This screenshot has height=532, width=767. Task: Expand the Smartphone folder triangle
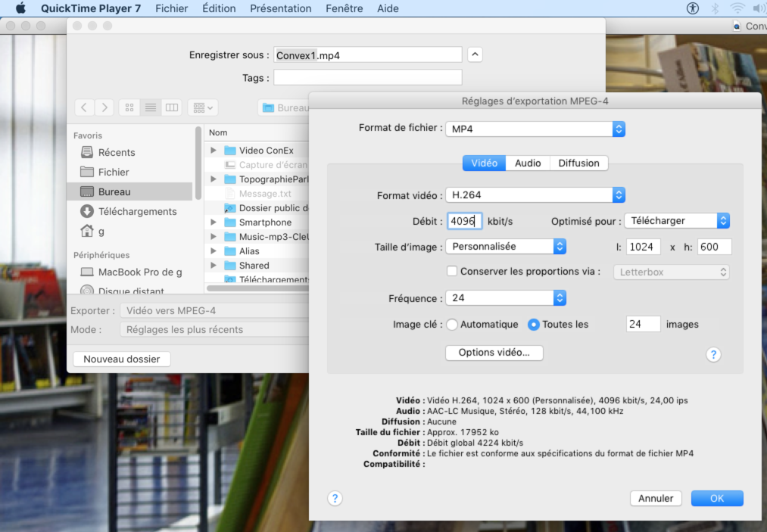[x=214, y=222]
